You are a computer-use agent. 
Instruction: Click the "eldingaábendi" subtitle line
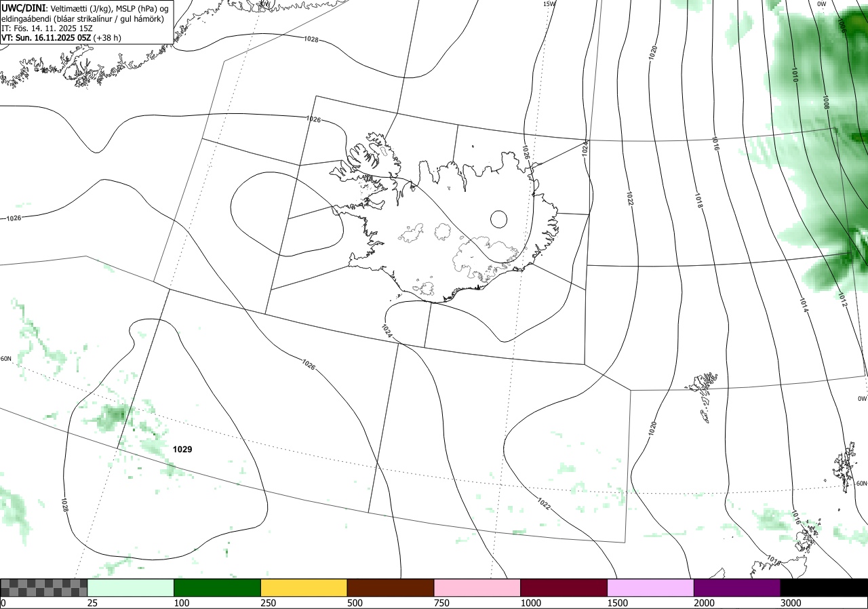(82, 18)
